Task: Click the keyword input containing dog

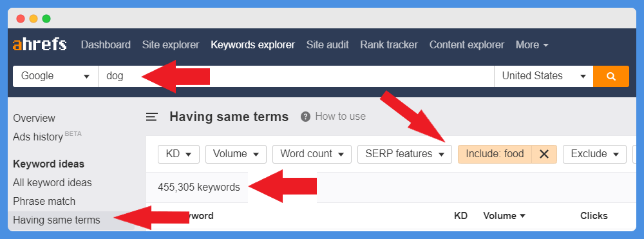Action: [x=296, y=76]
